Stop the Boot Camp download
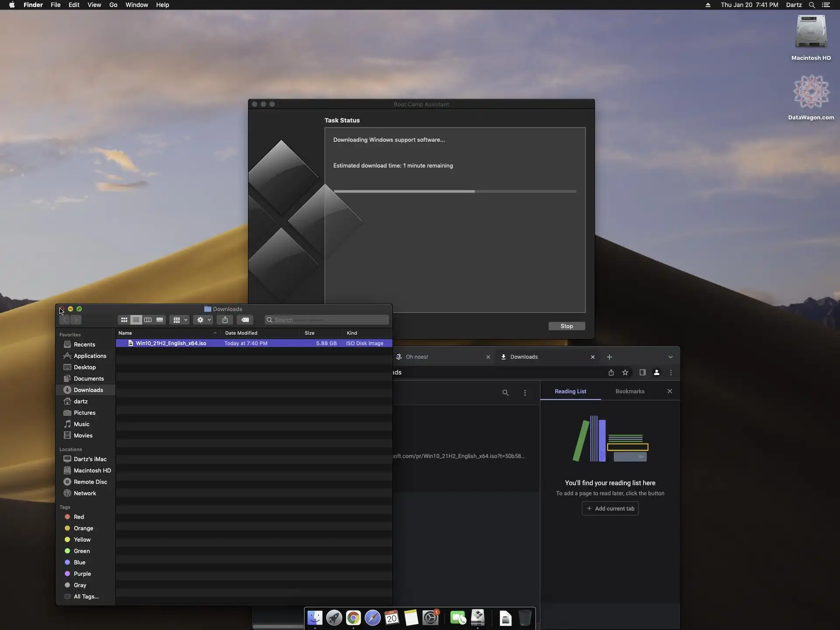This screenshot has height=630, width=840. pos(567,326)
